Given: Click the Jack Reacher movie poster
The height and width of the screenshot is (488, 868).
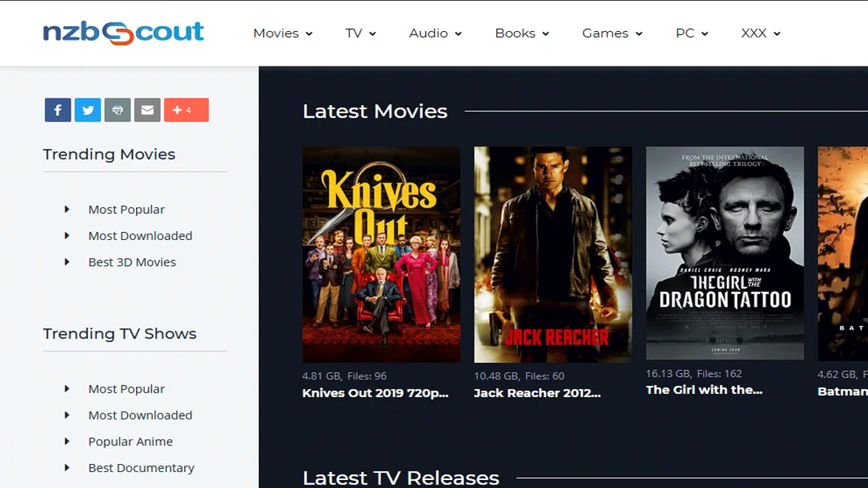Looking at the screenshot, I should 553,254.
